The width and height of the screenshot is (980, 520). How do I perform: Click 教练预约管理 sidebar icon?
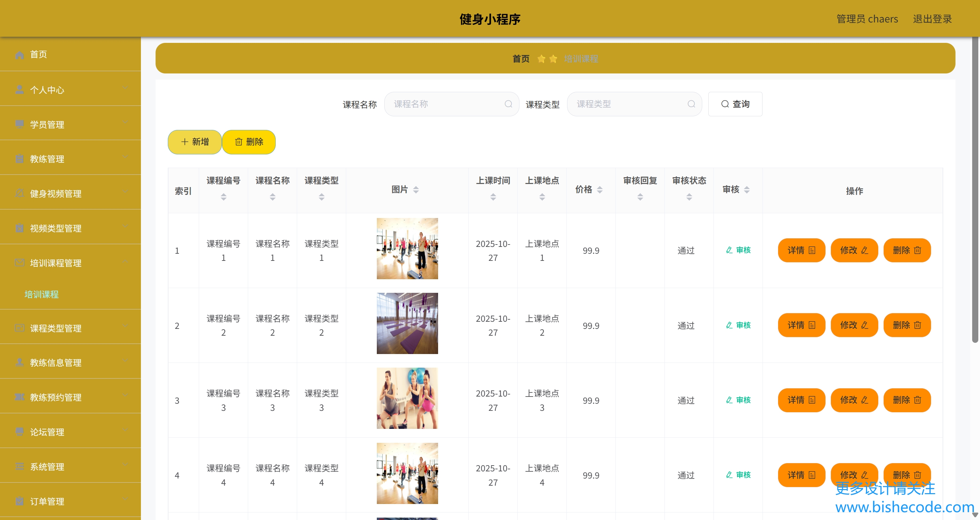(x=19, y=397)
